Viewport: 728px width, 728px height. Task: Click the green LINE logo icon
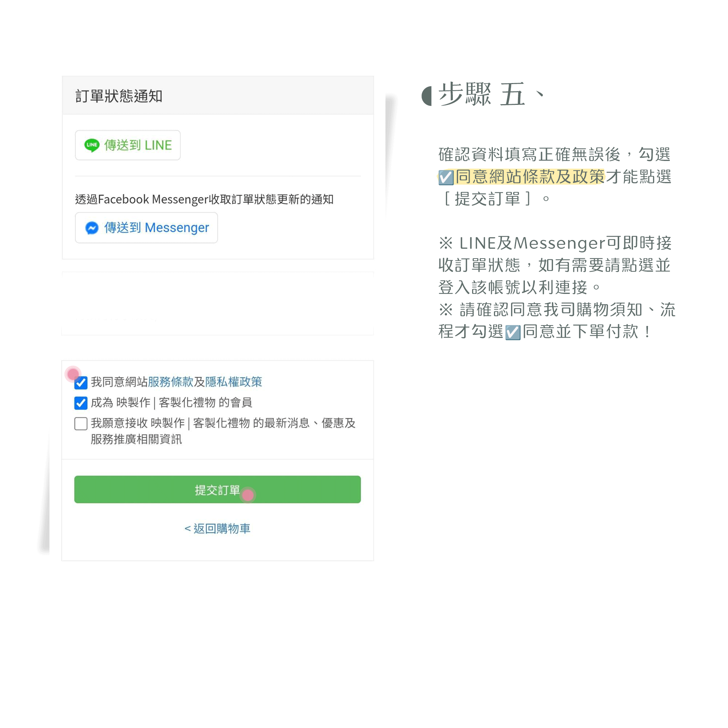click(92, 145)
